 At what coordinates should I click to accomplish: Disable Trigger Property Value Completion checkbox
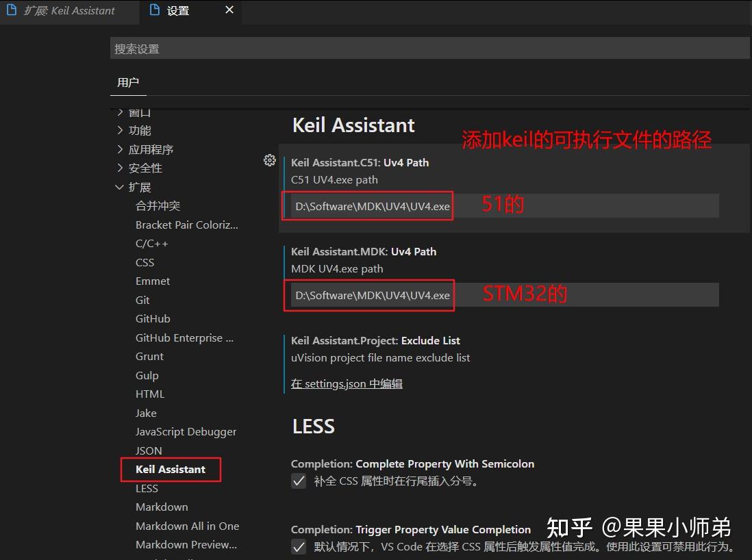298,547
